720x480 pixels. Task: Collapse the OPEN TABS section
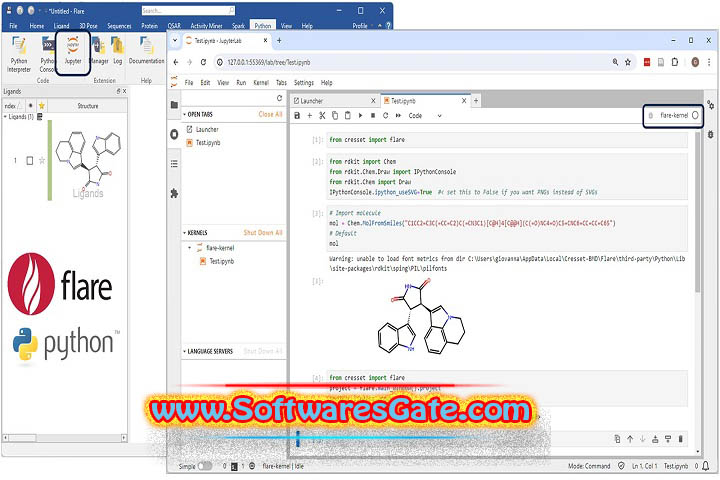click(x=185, y=114)
